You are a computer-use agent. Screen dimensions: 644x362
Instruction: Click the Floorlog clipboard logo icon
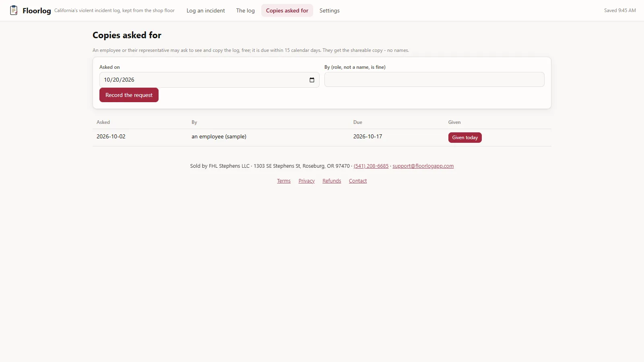(14, 10)
